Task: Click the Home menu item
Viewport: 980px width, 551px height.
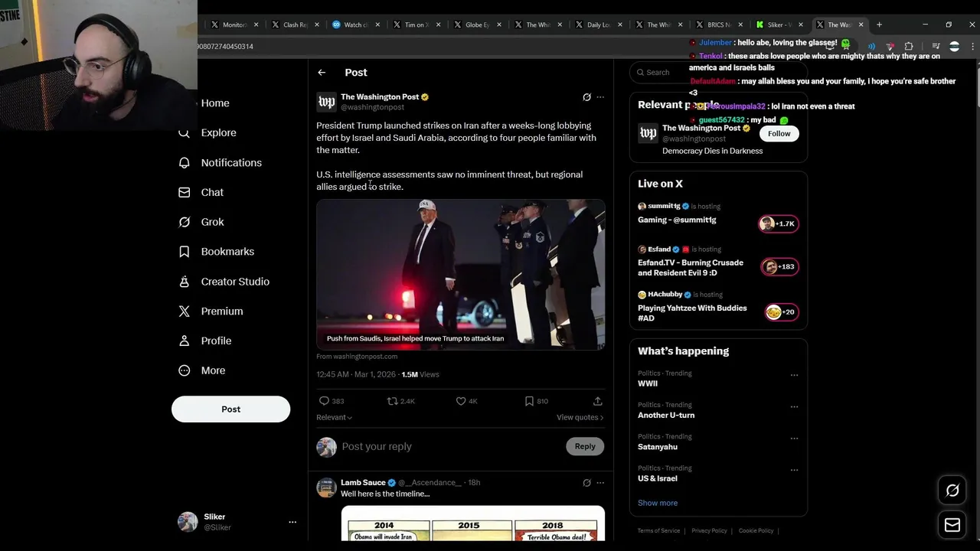Action: 215,103
